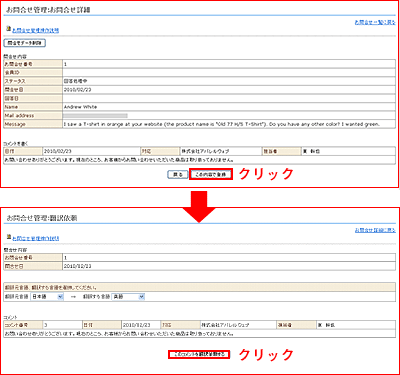400x375 pixels.
Task: Follow the お問合せ一覧に戻る link
Action: 375,22
